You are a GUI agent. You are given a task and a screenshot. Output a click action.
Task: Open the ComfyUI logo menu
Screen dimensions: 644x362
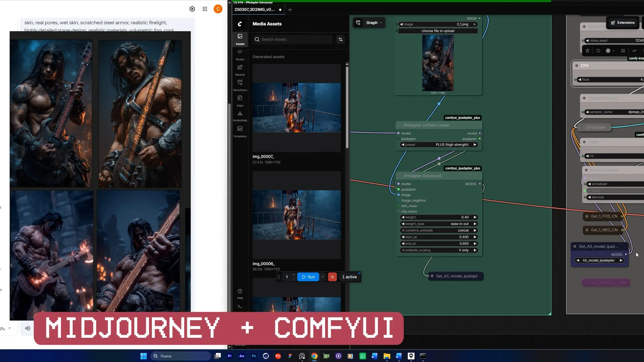(240, 24)
